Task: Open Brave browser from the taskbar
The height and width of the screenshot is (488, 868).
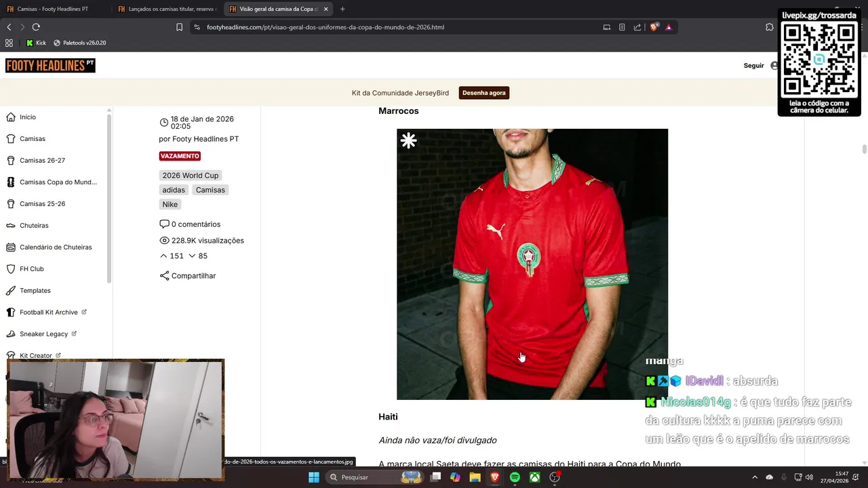Action: tap(495, 477)
